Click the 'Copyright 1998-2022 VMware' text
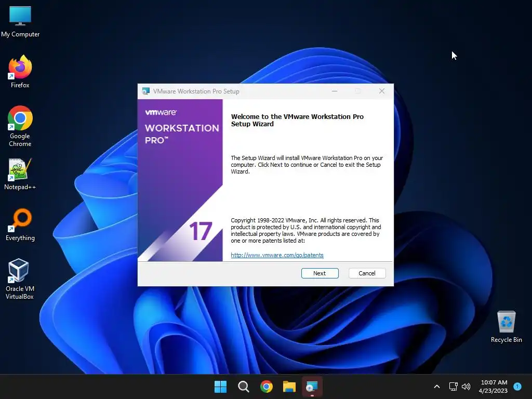Screen dimensions: 532x399 pos(305,230)
